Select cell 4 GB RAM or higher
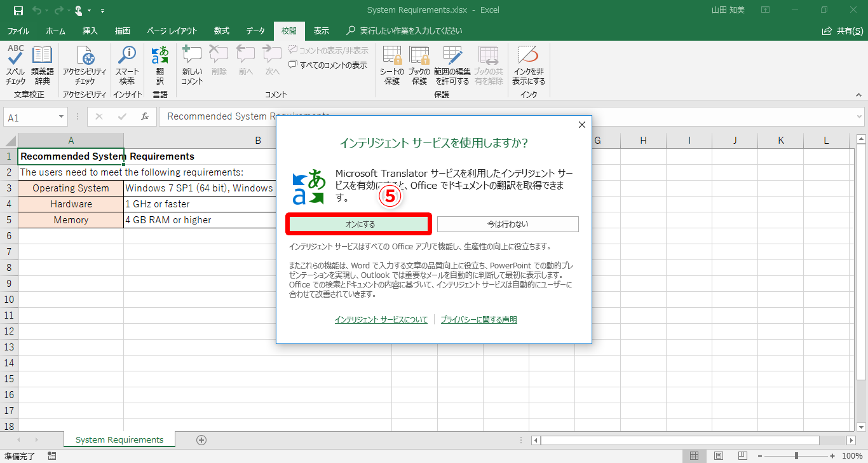The image size is (868, 463). click(200, 220)
